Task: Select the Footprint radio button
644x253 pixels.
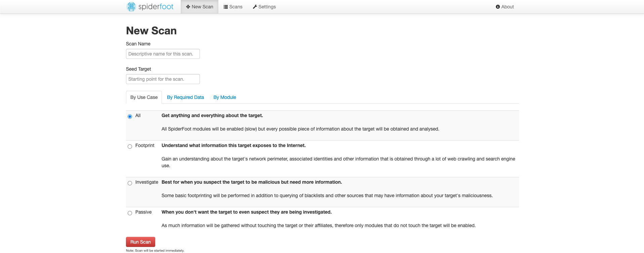Action: click(x=130, y=146)
